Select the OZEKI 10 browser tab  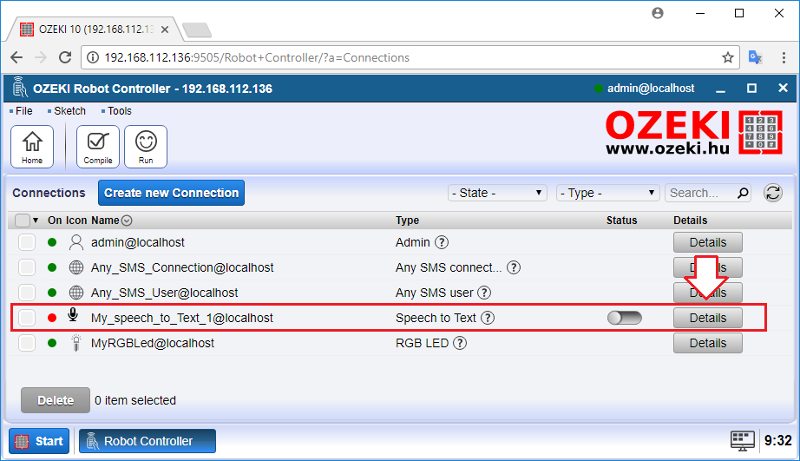pyautogui.click(x=93, y=29)
